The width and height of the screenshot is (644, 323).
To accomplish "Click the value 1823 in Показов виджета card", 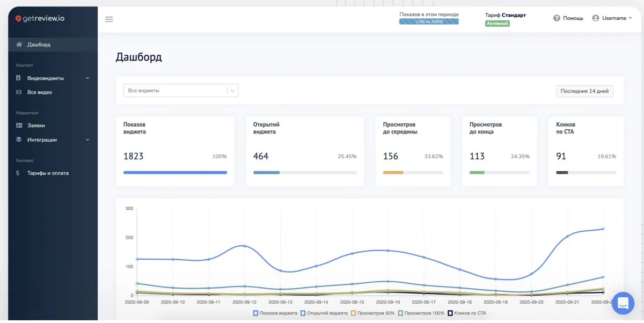I will (134, 157).
